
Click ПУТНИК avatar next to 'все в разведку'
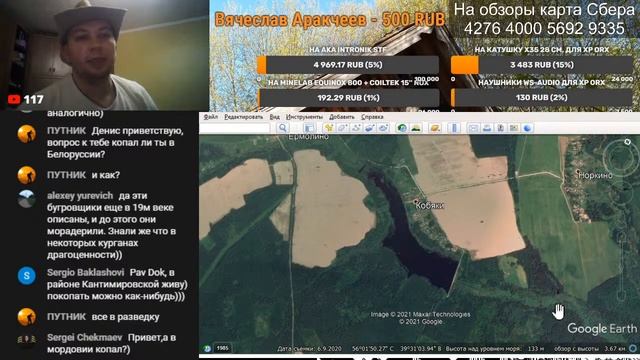point(27,317)
